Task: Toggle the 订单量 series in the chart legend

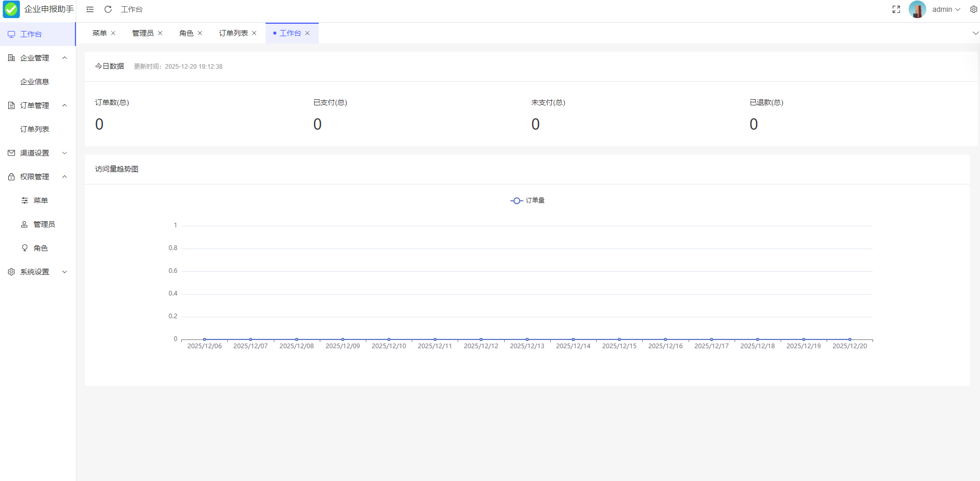Action: pyautogui.click(x=527, y=200)
